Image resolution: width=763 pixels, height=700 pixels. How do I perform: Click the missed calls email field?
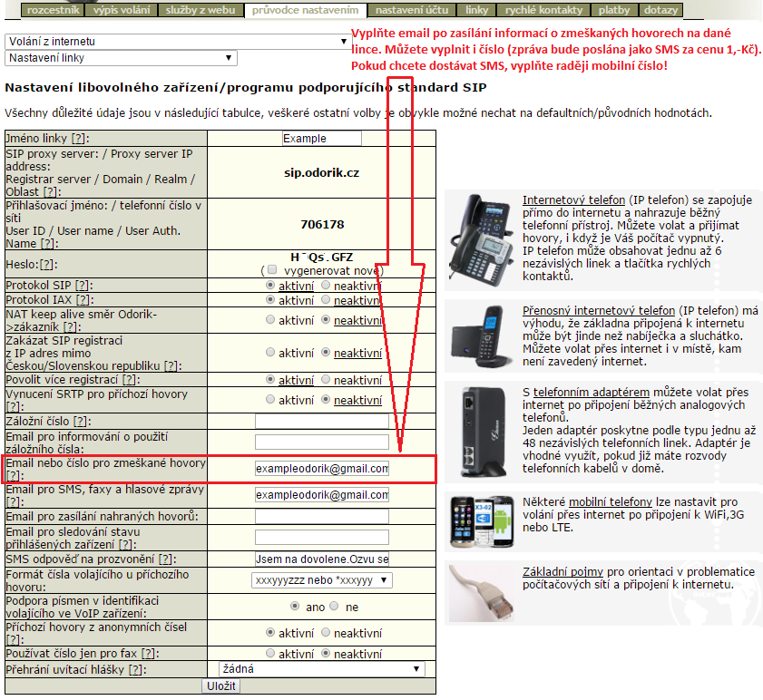pyautogui.click(x=321, y=469)
